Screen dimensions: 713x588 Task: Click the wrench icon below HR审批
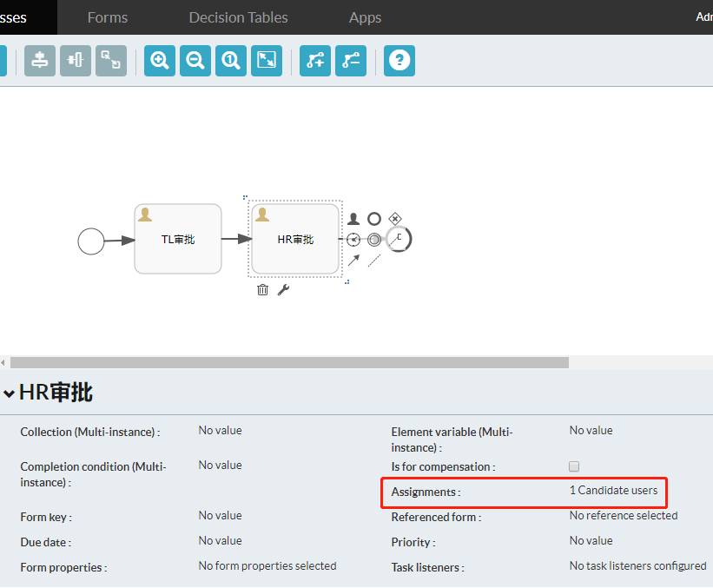click(283, 290)
